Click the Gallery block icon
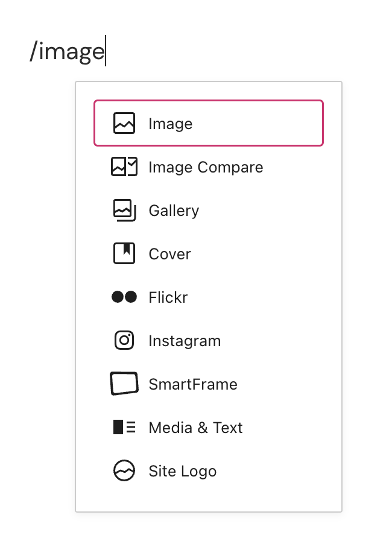Viewport: 392px width, 544px height. coord(125,210)
